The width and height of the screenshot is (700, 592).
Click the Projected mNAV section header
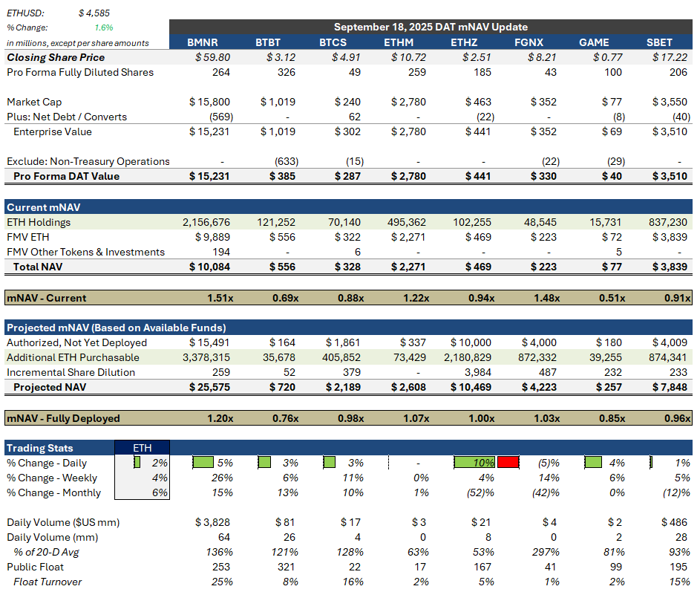(x=116, y=328)
